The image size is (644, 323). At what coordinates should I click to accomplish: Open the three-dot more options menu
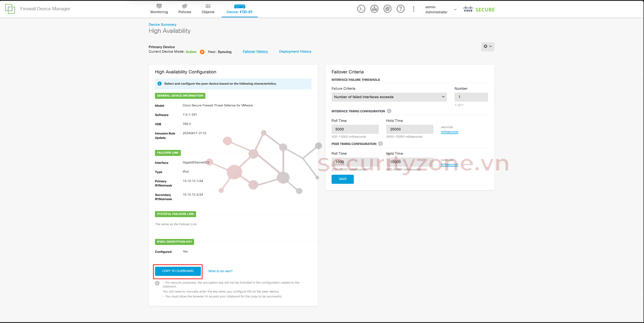pos(413,9)
